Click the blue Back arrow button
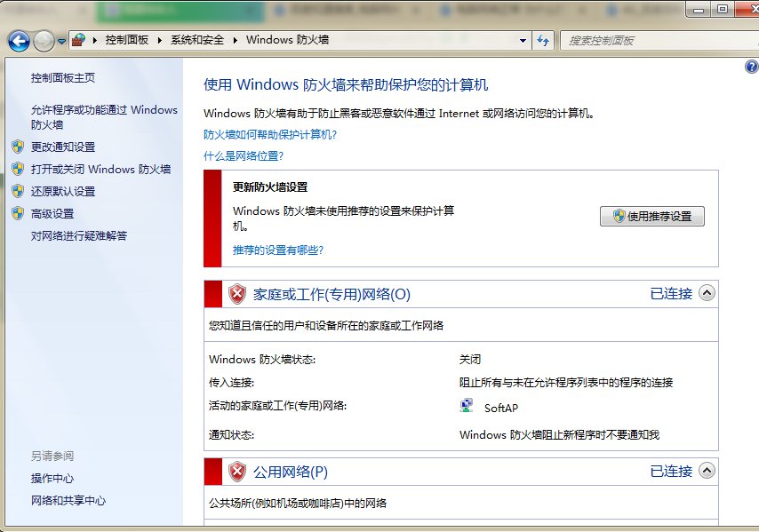This screenshot has height=532, width=759. [x=20, y=41]
